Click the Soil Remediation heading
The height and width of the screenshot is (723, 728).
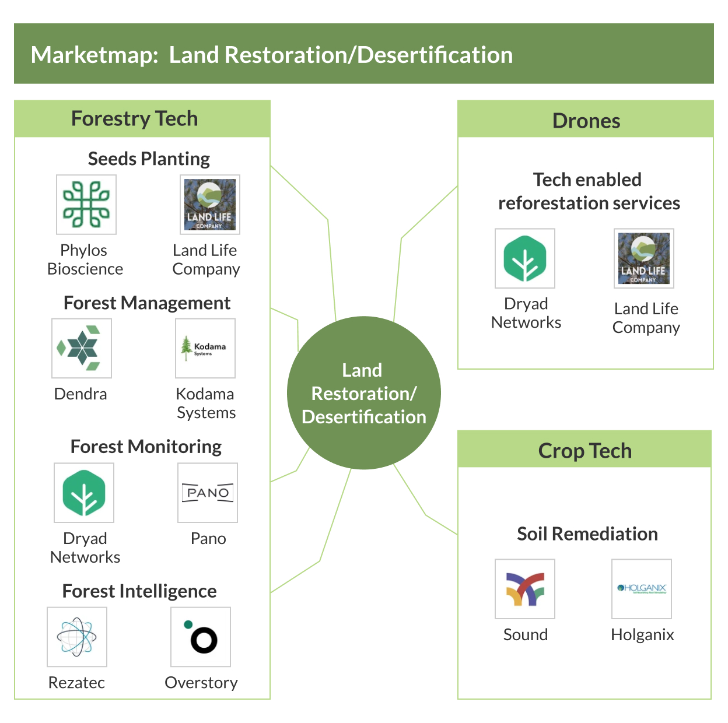tap(587, 534)
